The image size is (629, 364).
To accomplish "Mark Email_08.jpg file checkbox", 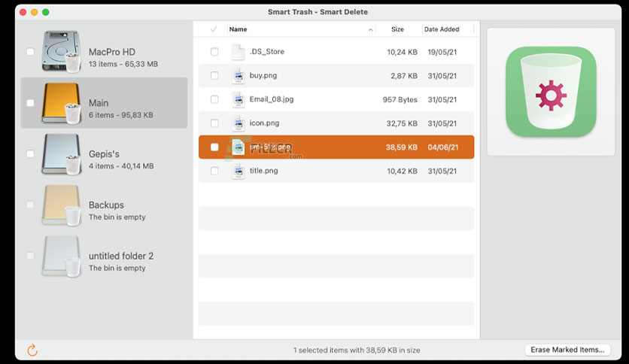I will 214,99.
